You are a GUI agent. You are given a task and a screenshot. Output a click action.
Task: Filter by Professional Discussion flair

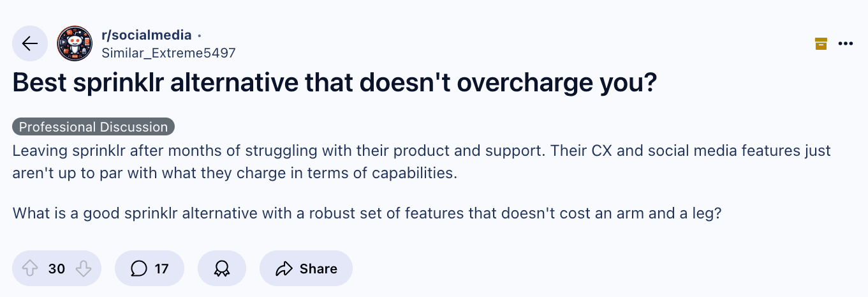(93, 126)
